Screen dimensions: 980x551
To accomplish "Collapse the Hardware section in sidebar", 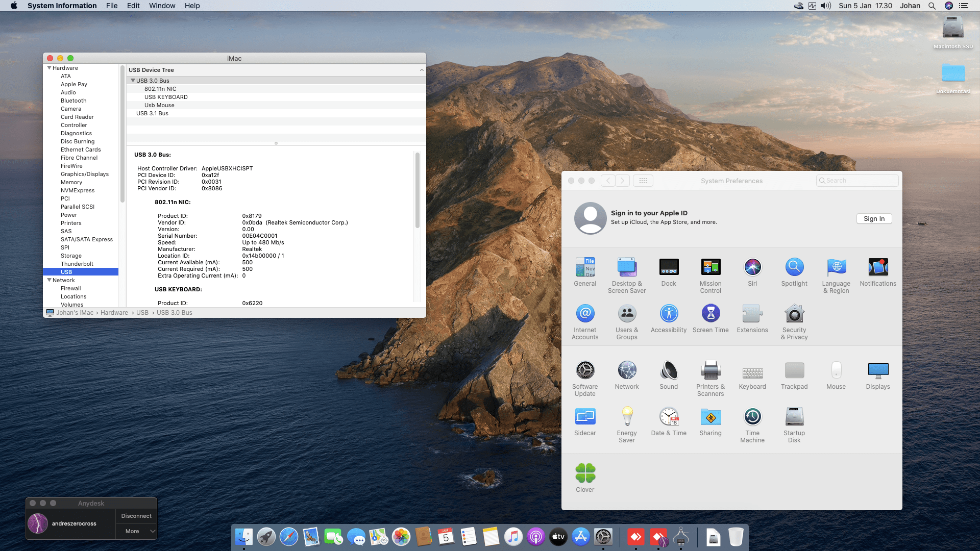I will 49,68.
